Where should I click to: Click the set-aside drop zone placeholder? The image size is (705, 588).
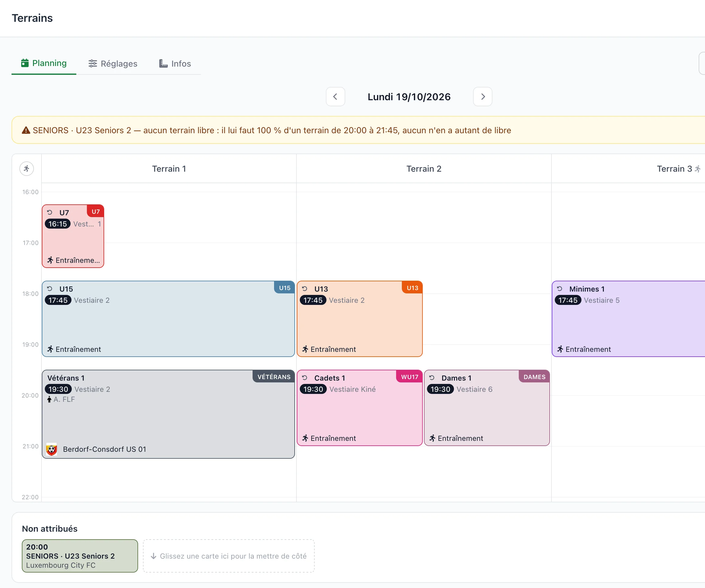pyautogui.click(x=229, y=556)
